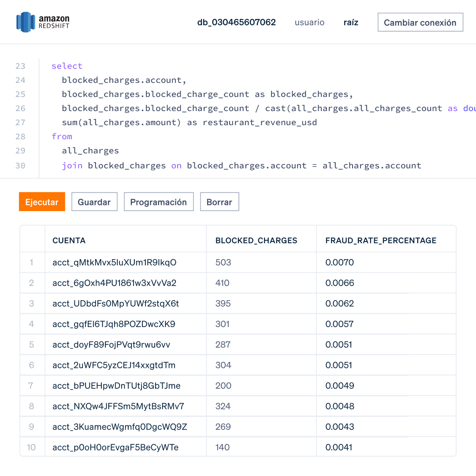Clear the query with Borrar
The height and width of the screenshot is (476, 476).
point(219,201)
